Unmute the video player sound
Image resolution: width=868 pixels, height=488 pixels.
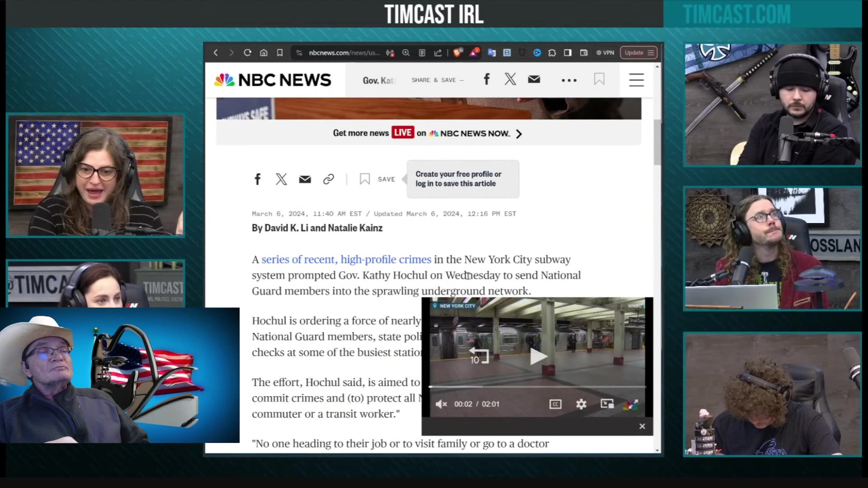coord(441,404)
